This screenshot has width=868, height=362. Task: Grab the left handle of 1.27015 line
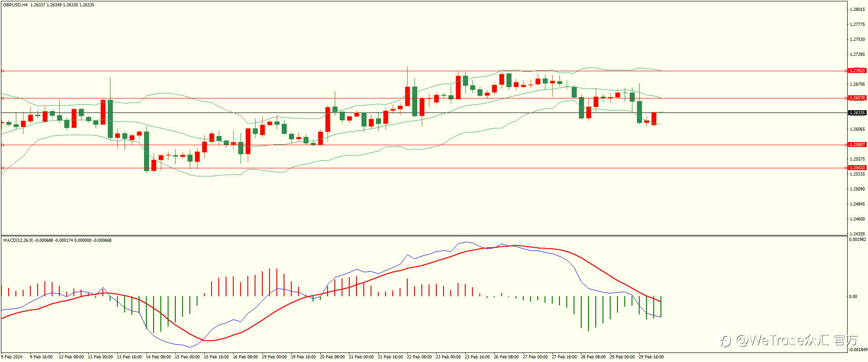[2, 71]
